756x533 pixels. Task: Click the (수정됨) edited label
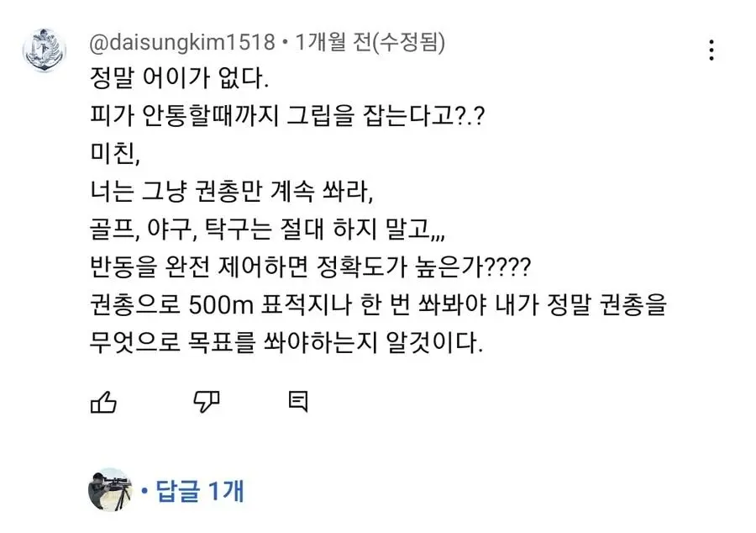(x=409, y=41)
